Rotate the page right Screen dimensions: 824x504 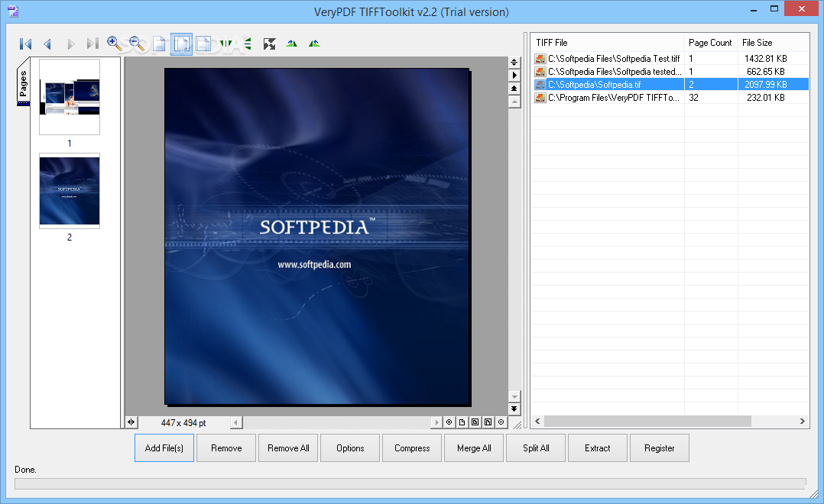coord(314,44)
